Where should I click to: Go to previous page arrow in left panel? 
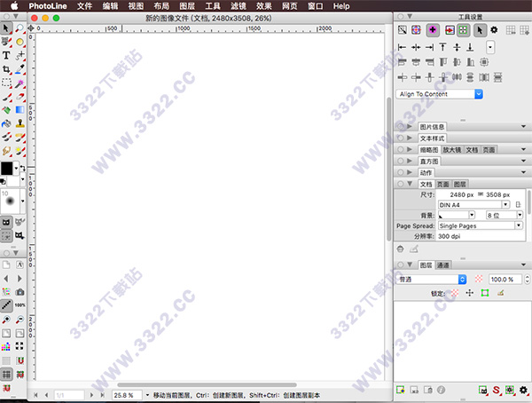pos(6,279)
